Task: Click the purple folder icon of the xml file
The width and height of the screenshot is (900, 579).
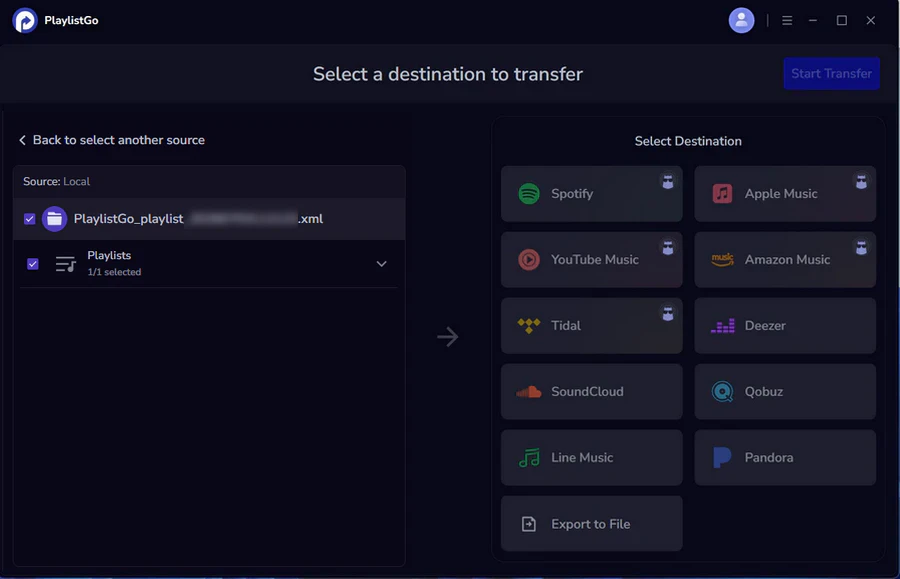Action: click(55, 219)
